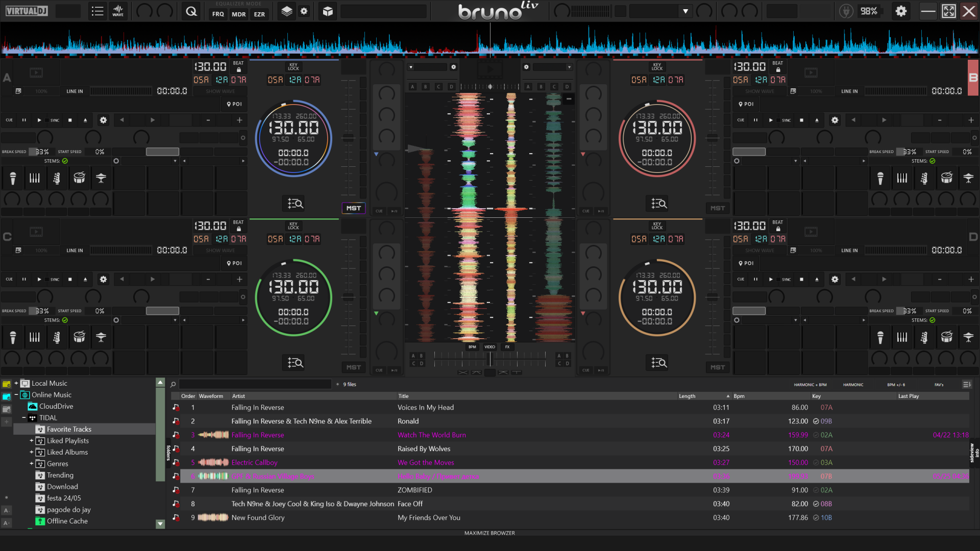The width and height of the screenshot is (980, 551).
Task: Toggle SYNC on deck A
Action: (55, 120)
